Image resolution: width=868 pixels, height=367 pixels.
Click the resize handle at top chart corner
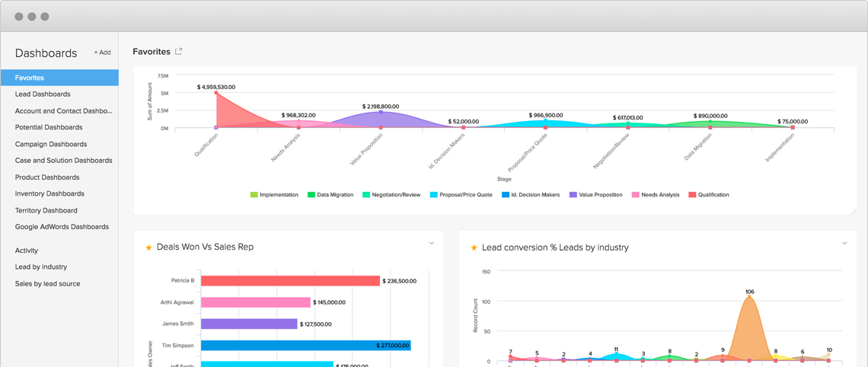[853, 211]
